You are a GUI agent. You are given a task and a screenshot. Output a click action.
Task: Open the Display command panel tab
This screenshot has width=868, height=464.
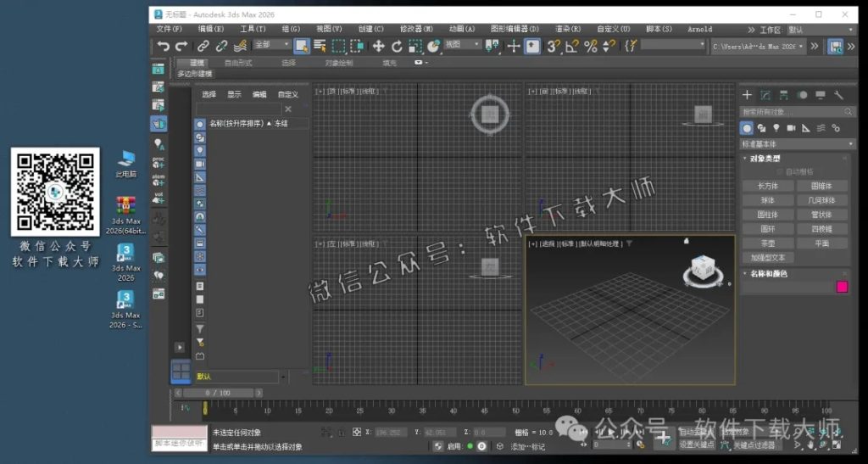(x=821, y=95)
